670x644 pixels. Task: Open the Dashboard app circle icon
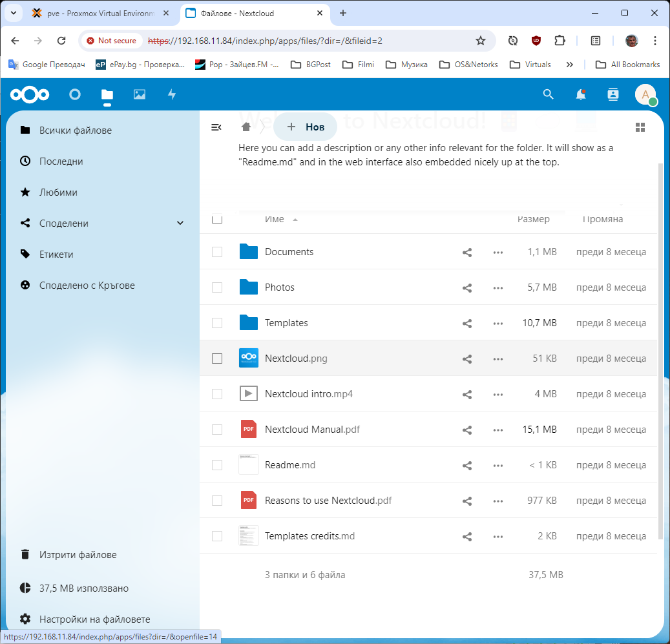75,94
